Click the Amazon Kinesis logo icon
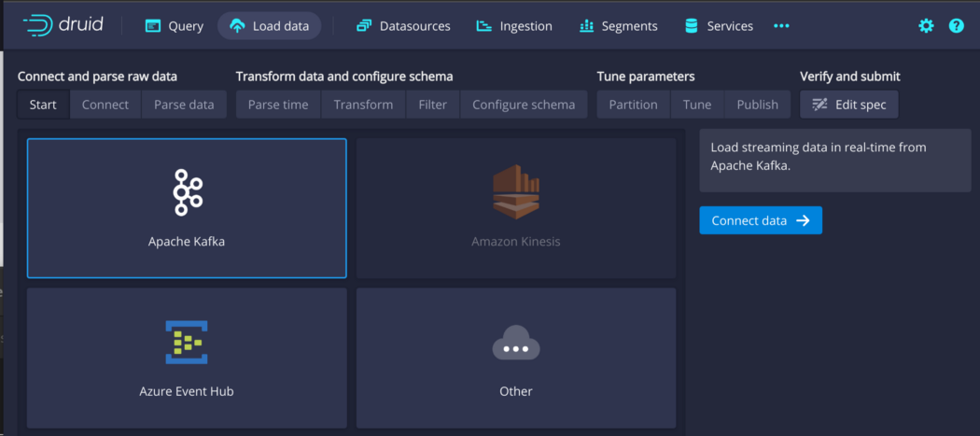Viewport: 980px width, 436px height. click(x=515, y=192)
